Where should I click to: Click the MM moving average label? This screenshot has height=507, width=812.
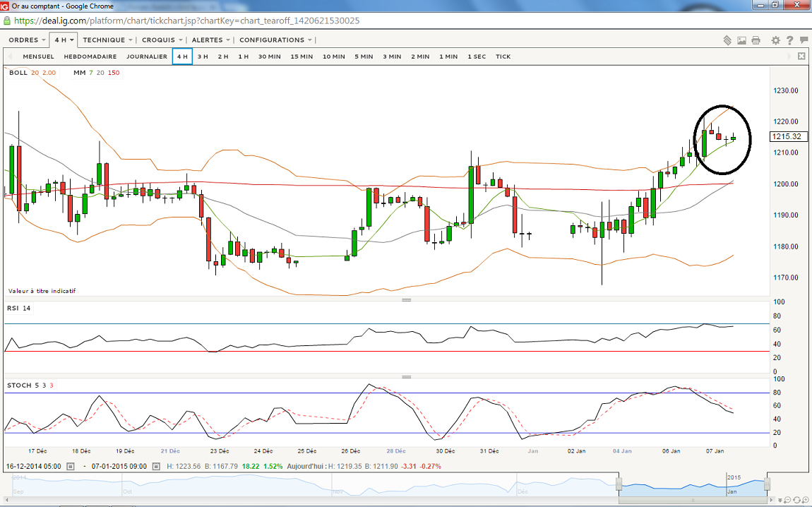tap(79, 73)
